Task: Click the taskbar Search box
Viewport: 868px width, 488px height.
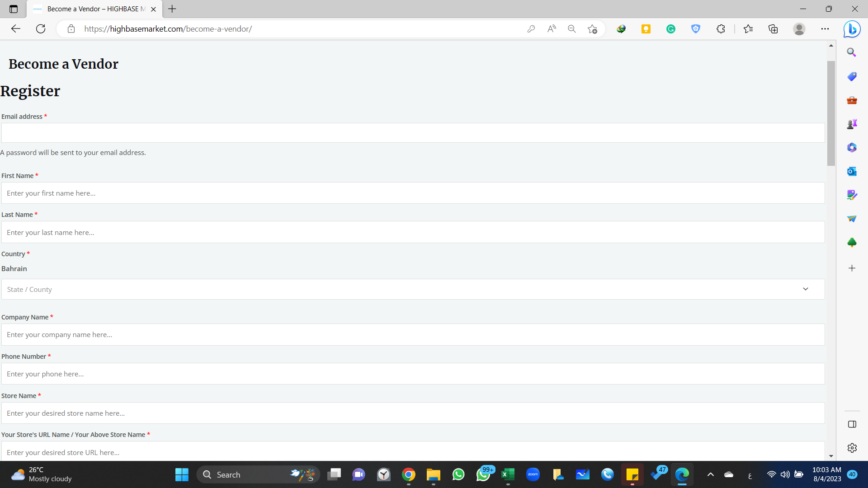Action: coord(259,474)
